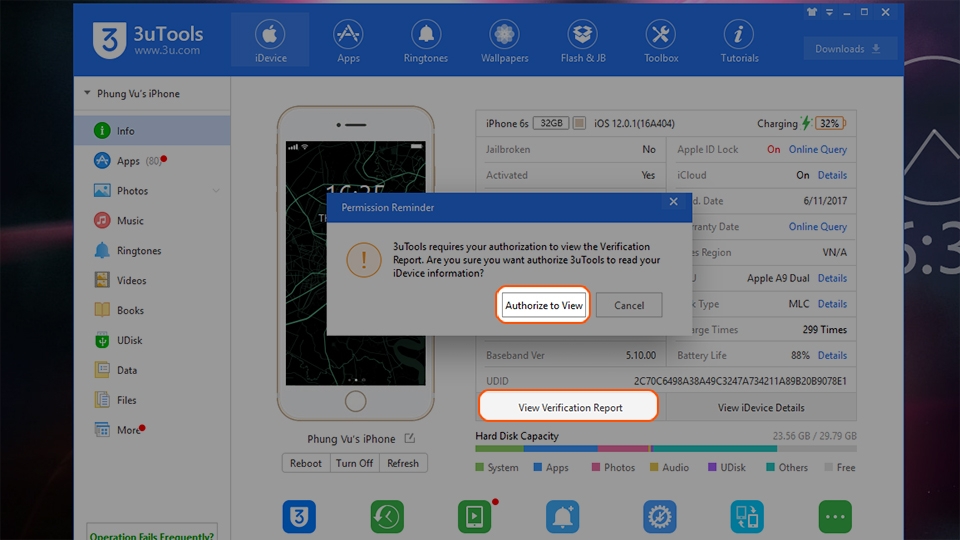The width and height of the screenshot is (960, 540).
Task: Click the System legend color swatch
Action: (479, 467)
